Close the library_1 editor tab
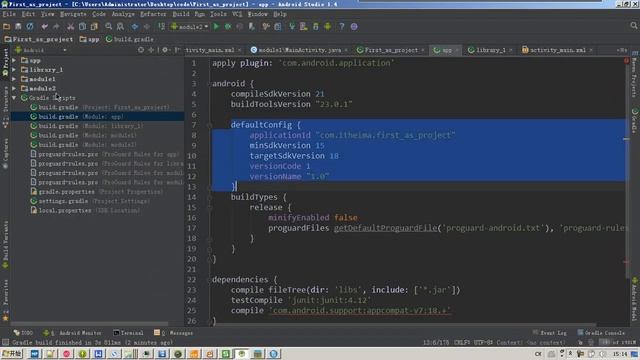 [511, 50]
